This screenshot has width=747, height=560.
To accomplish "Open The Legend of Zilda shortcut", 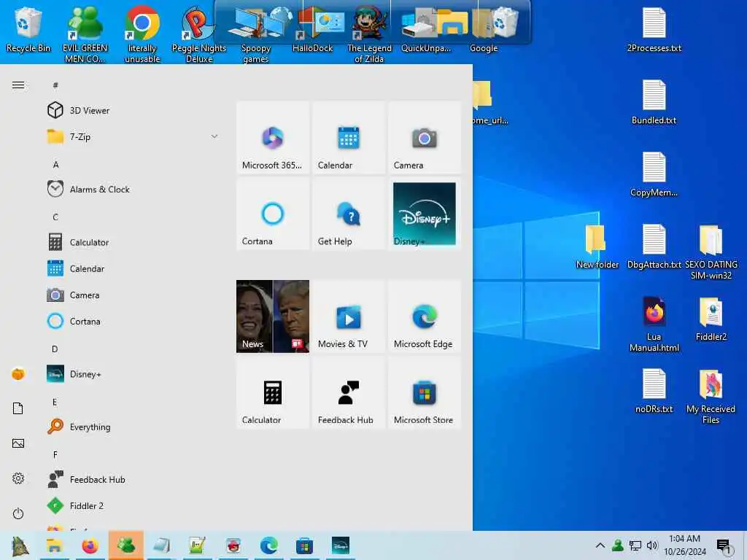I will coord(369,34).
